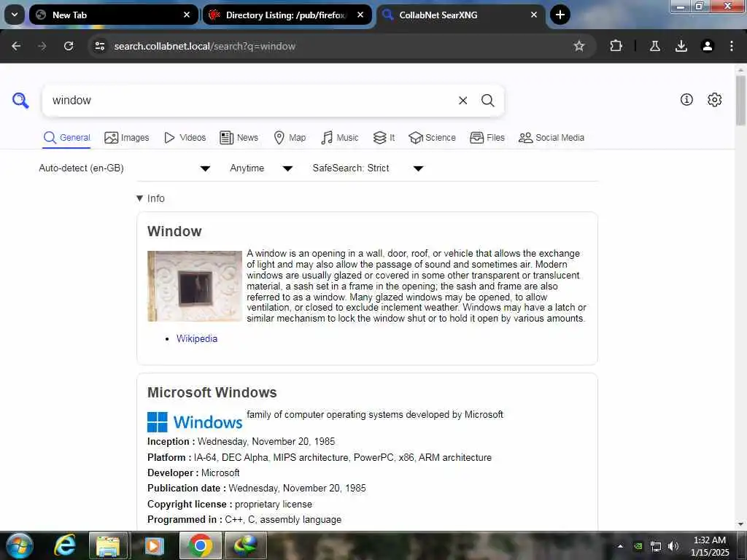This screenshot has height=560, width=747.
Task: Open SearXNG preferences gear
Action: (x=714, y=99)
